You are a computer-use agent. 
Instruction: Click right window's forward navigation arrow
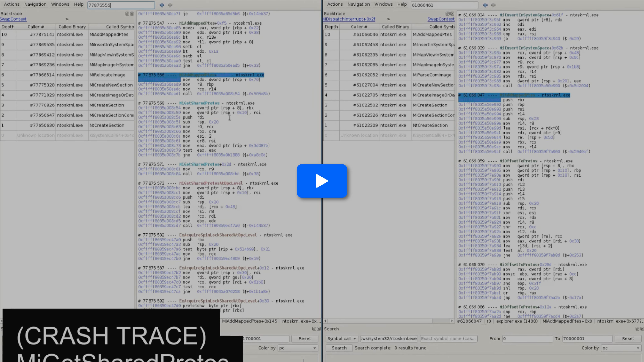493,5
